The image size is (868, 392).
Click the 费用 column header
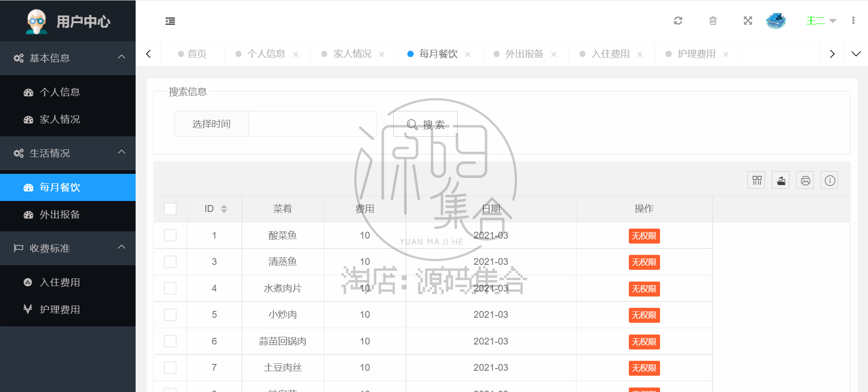pyautogui.click(x=365, y=209)
